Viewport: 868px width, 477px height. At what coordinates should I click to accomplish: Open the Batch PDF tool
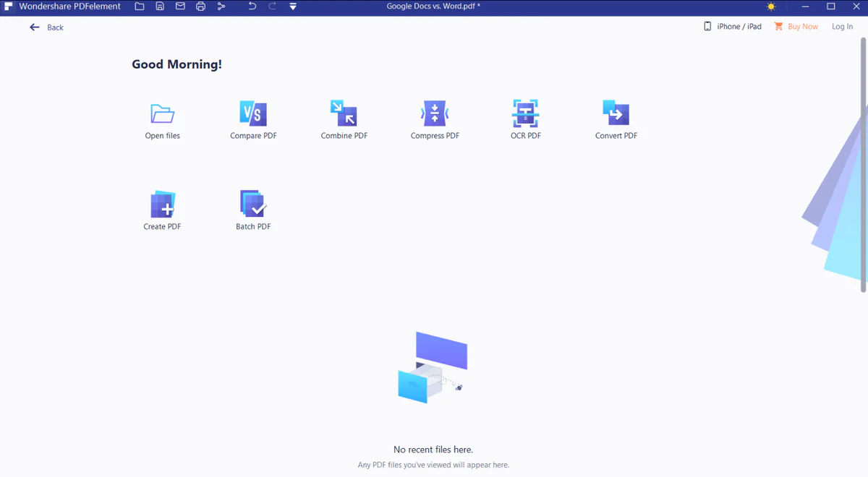tap(253, 210)
